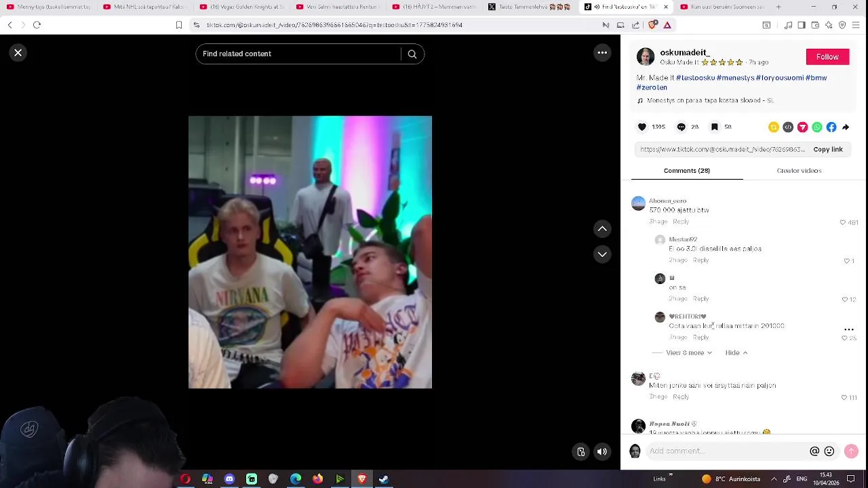Repost the video with yellow icon

point(774,127)
